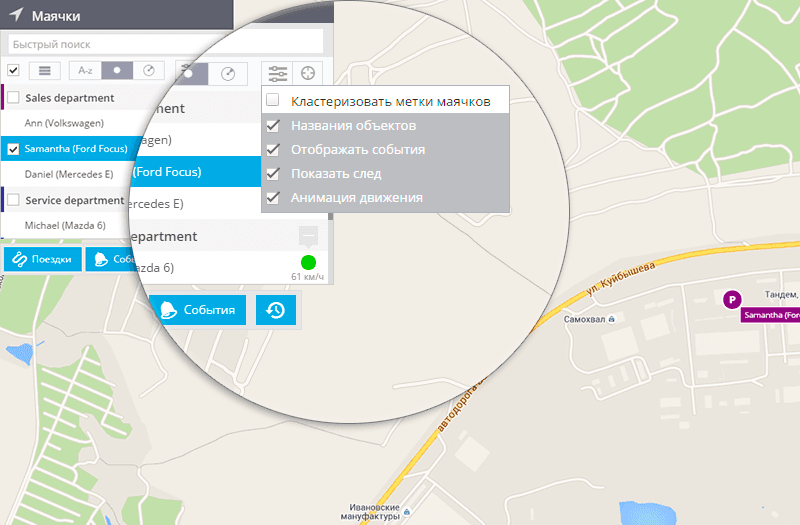Click the 61 км/ч speed value
The width and height of the screenshot is (800, 525).
(307, 277)
